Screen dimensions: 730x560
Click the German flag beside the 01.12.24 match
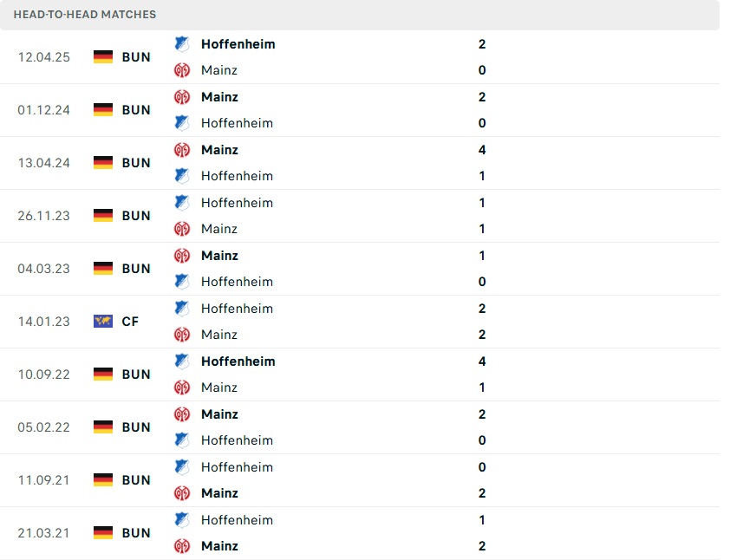[103, 110]
